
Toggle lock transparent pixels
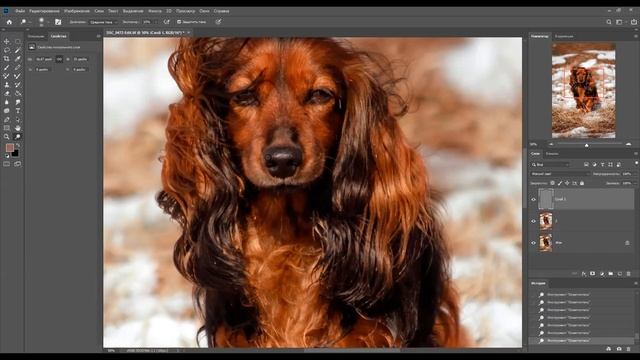coord(553,183)
